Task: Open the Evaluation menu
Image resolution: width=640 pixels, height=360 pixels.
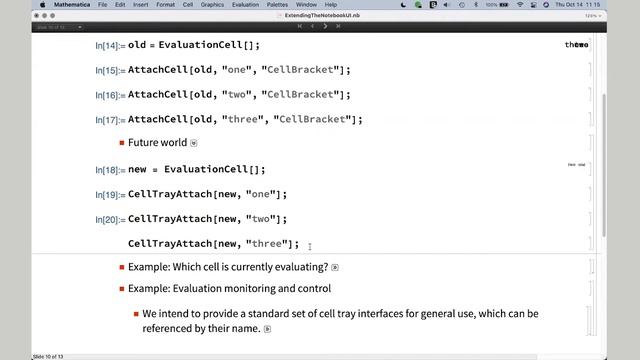Action: 245,5
